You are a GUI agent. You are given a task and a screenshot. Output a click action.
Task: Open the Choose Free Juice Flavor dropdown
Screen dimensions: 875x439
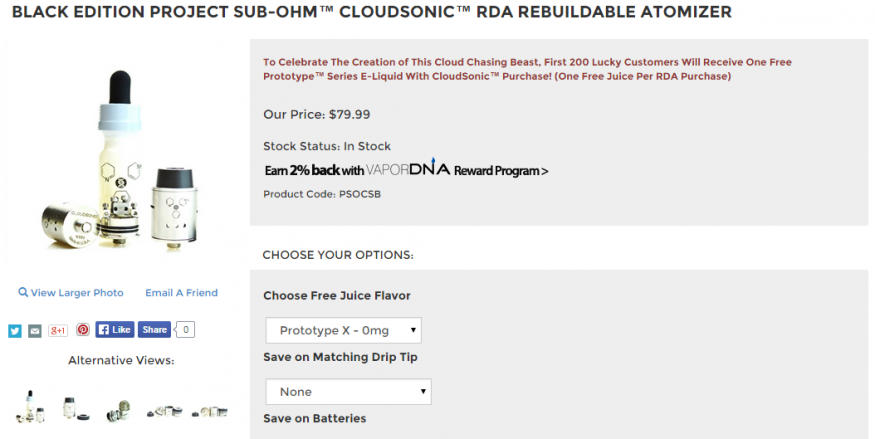coord(343,330)
